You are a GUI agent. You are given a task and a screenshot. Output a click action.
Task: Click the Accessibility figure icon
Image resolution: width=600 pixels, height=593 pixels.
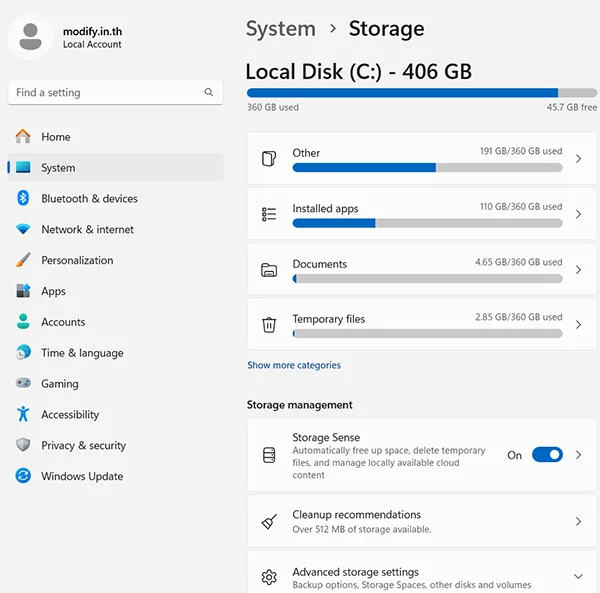pyautogui.click(x=23, y=414)
